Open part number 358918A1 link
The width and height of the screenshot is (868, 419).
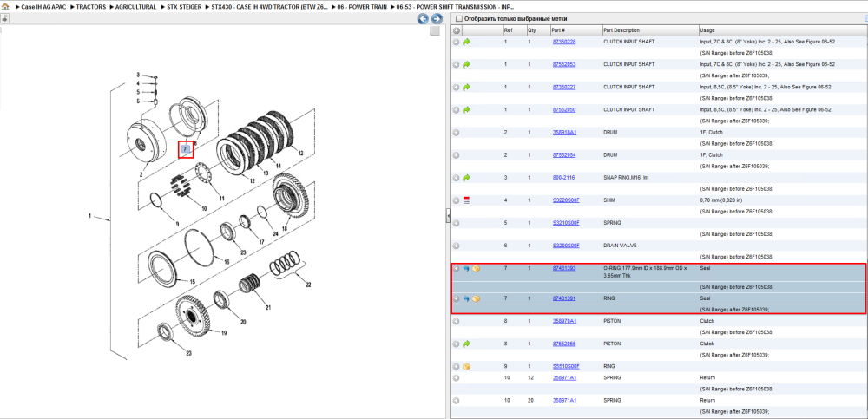(x=565, y=133)
